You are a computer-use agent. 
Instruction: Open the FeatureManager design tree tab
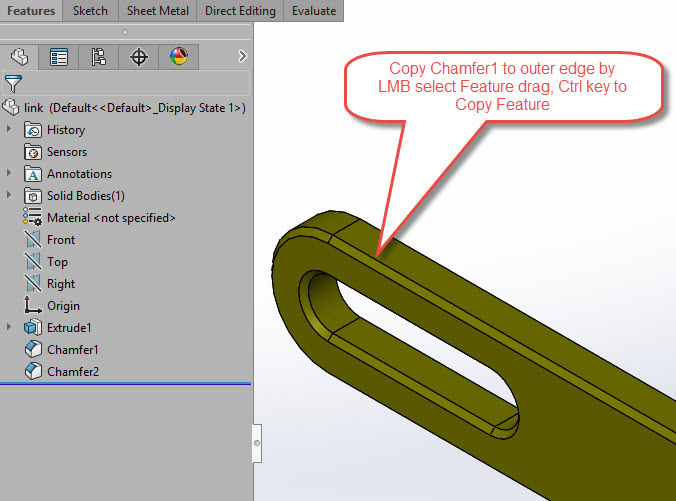tap(19, 56)
